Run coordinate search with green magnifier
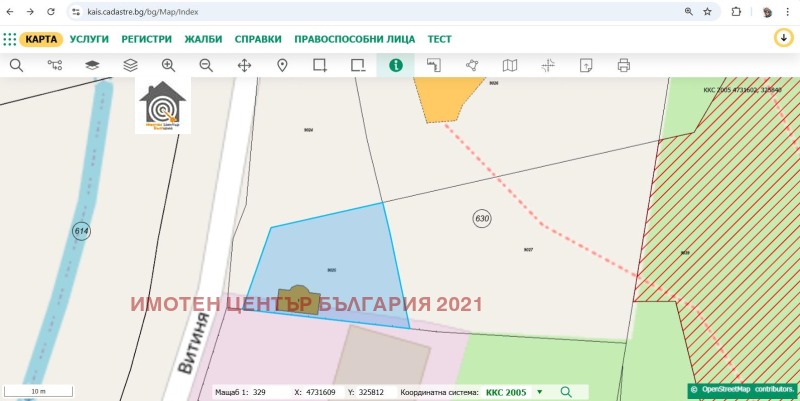 [566, 392]
